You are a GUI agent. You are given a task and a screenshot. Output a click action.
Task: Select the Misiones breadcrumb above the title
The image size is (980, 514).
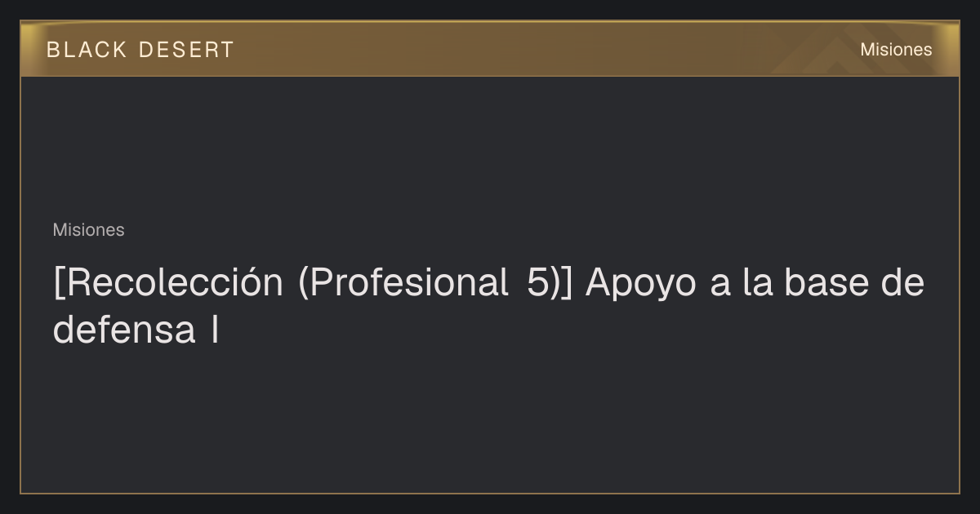[x=88, y=230]
